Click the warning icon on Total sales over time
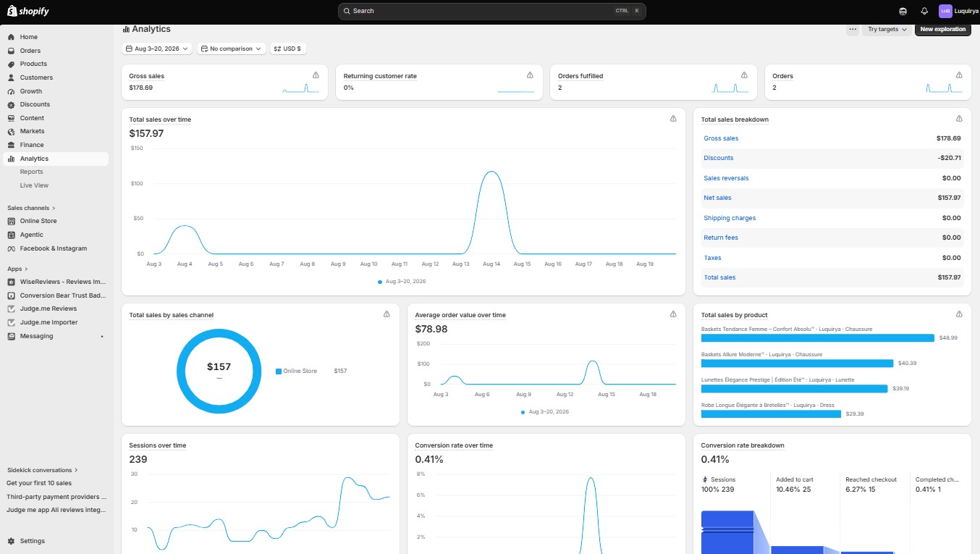The image size is (980, 554). pos(673,119)
